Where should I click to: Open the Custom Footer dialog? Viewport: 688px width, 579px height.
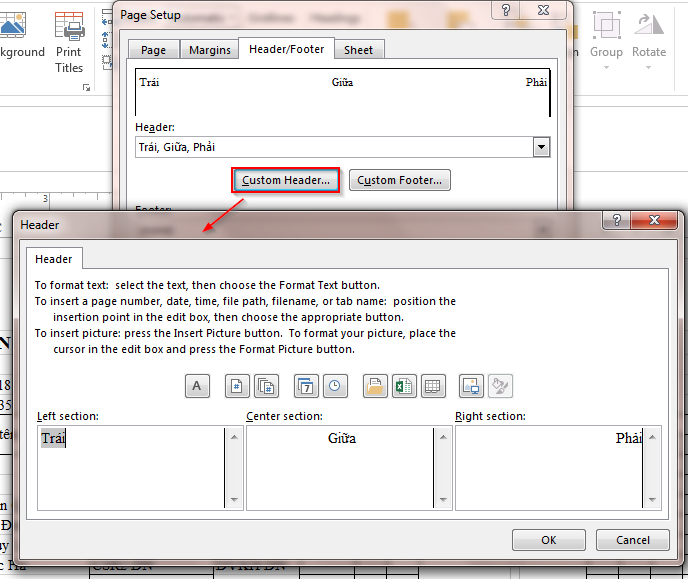click(x=400, y=180)
